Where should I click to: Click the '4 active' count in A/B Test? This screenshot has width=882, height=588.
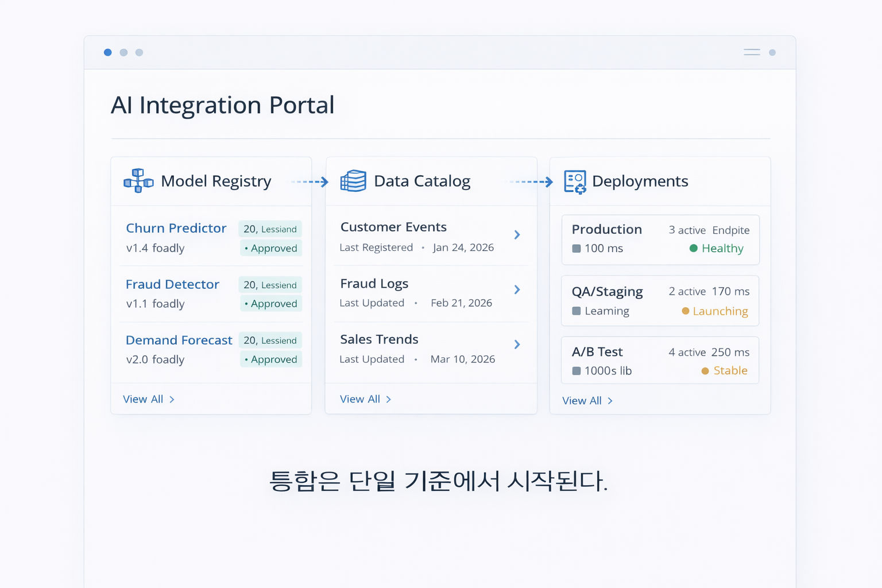click(x=687, y=353)
